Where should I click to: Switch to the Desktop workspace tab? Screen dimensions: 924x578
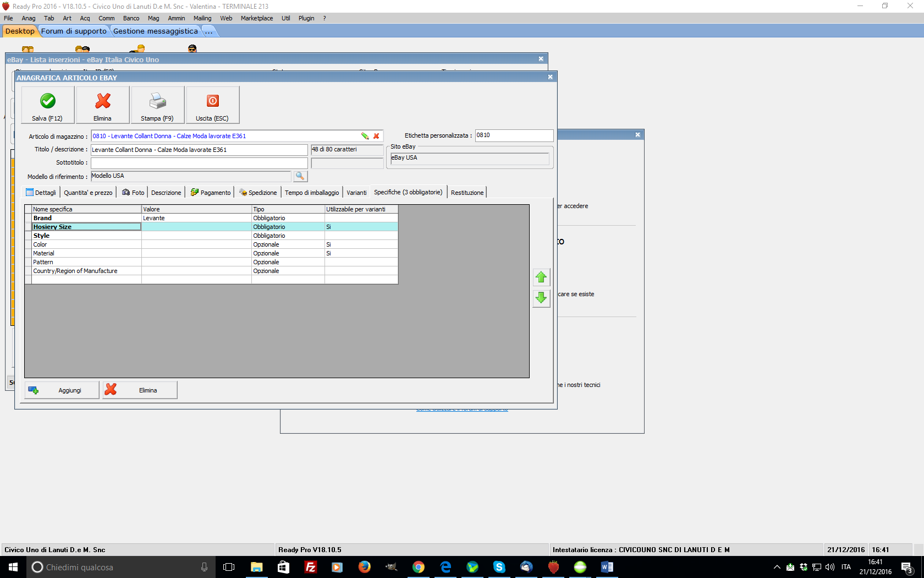pyautogui.click(x=20, y=31)
